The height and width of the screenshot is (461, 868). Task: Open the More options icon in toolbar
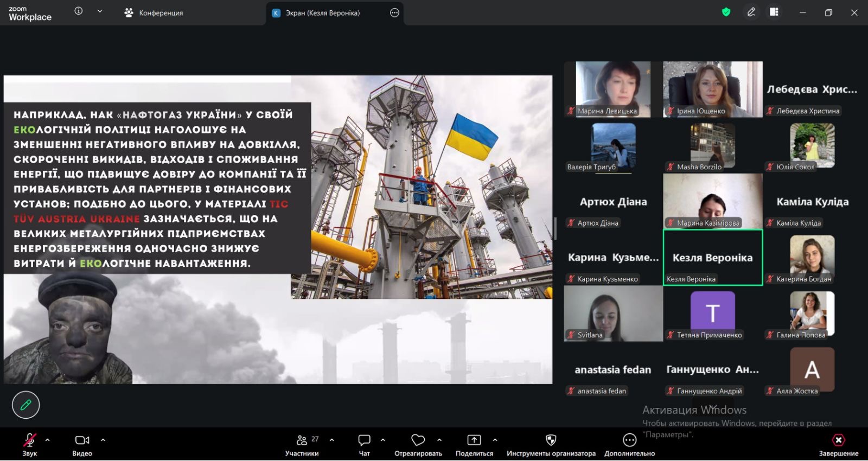click(x=629, y=440)
